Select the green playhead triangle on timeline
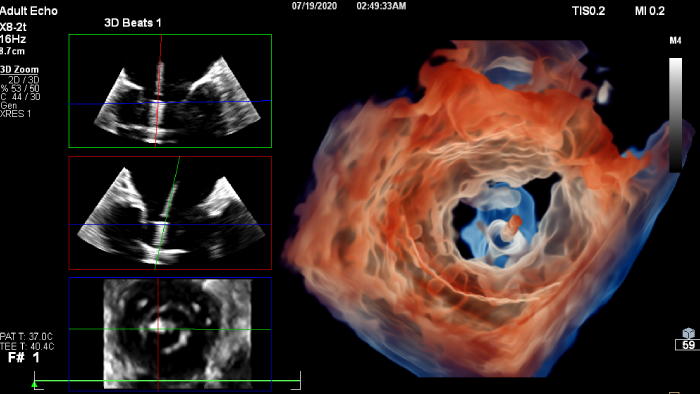Image resolution: width=700 pixels, height=394 pixels. pyautogui.click(x=34, y=384)
